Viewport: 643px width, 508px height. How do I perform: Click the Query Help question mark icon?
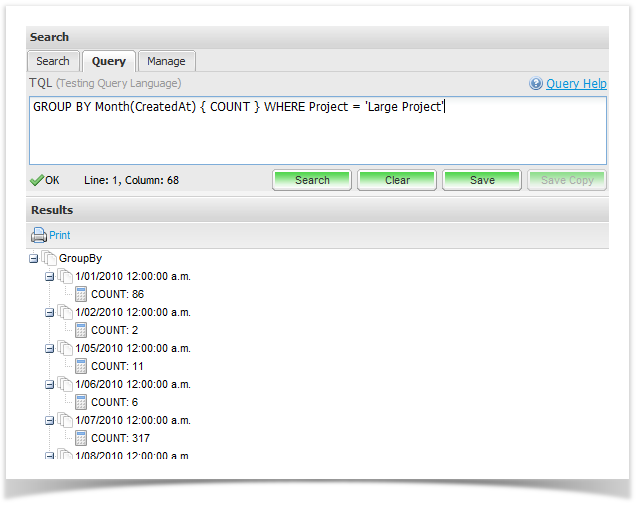536,84
